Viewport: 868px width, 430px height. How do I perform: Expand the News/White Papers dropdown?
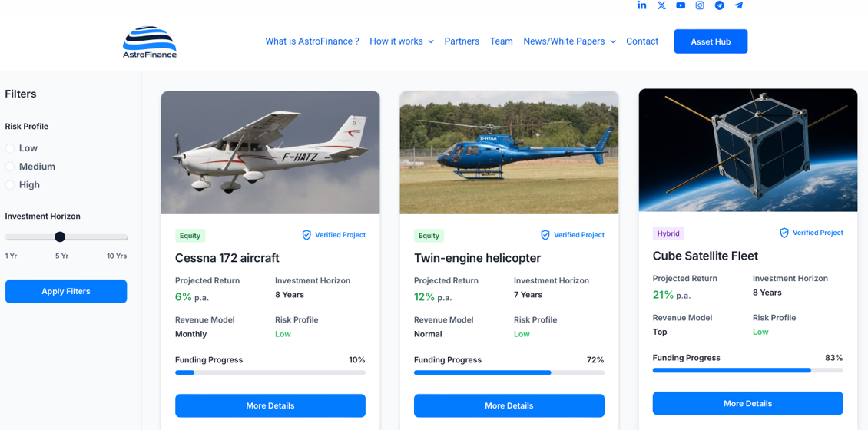click(569, 41)
